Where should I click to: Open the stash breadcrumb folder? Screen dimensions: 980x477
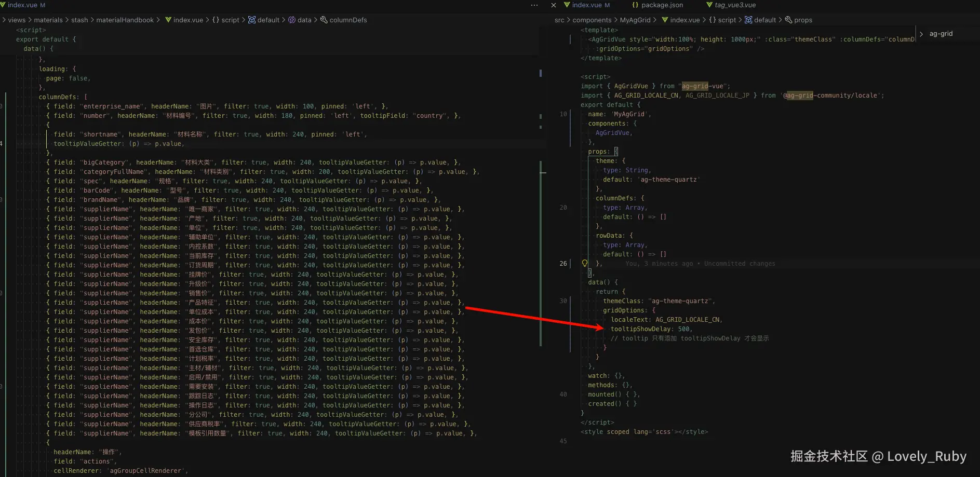point(79,20)
